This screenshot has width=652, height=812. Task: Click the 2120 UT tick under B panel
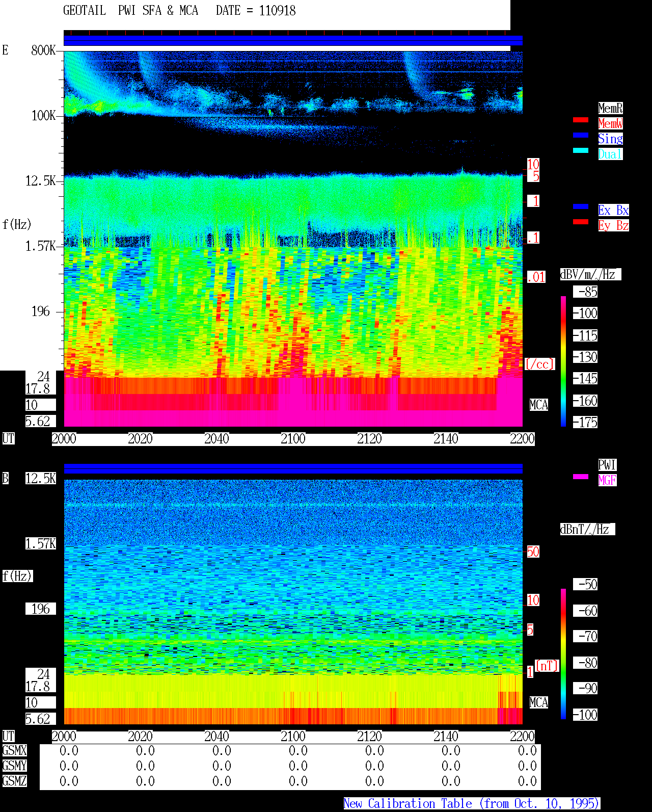point(369,736)
